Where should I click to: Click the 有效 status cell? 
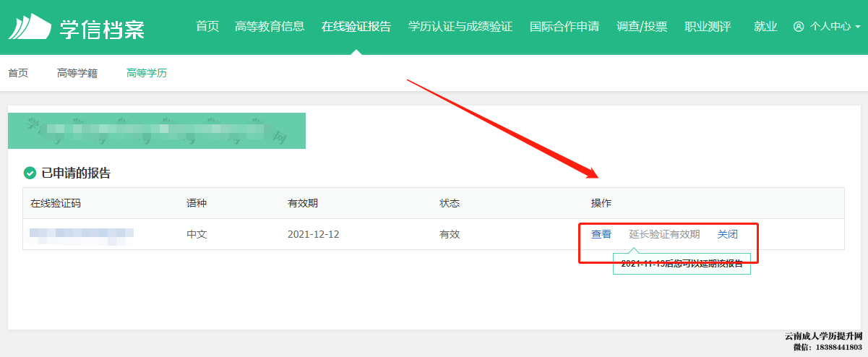click(450, 234)
